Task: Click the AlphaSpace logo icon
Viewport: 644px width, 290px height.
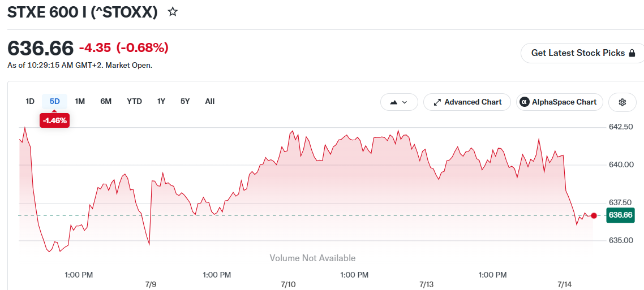Action: tap(524, 102)
